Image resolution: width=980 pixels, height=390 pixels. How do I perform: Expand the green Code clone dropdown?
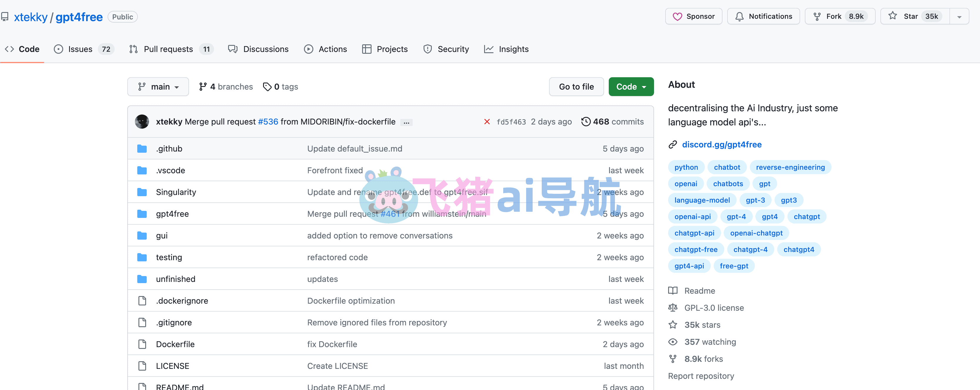(631, 87)
